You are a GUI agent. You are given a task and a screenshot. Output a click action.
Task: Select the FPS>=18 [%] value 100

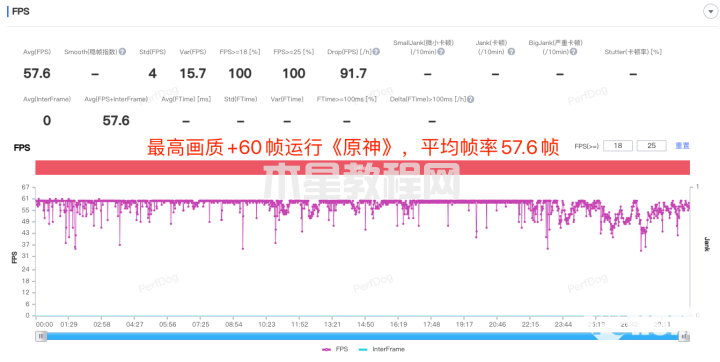coord(240,74)
